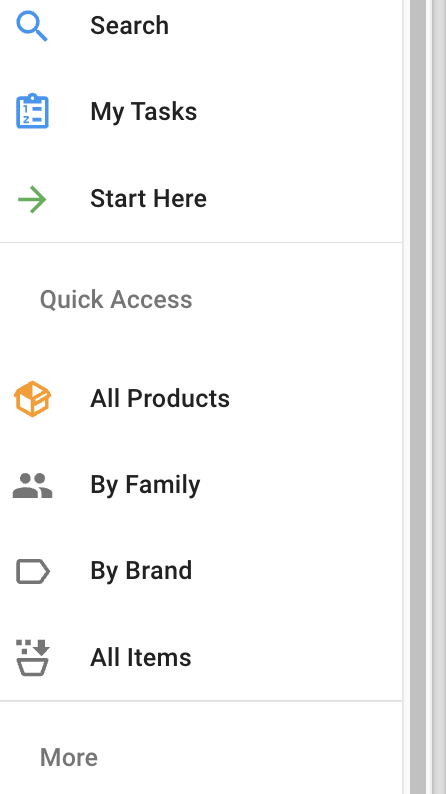Click the All Items basket icon
The width and height of the screenshot is (446, 794).
click(32, 658)
